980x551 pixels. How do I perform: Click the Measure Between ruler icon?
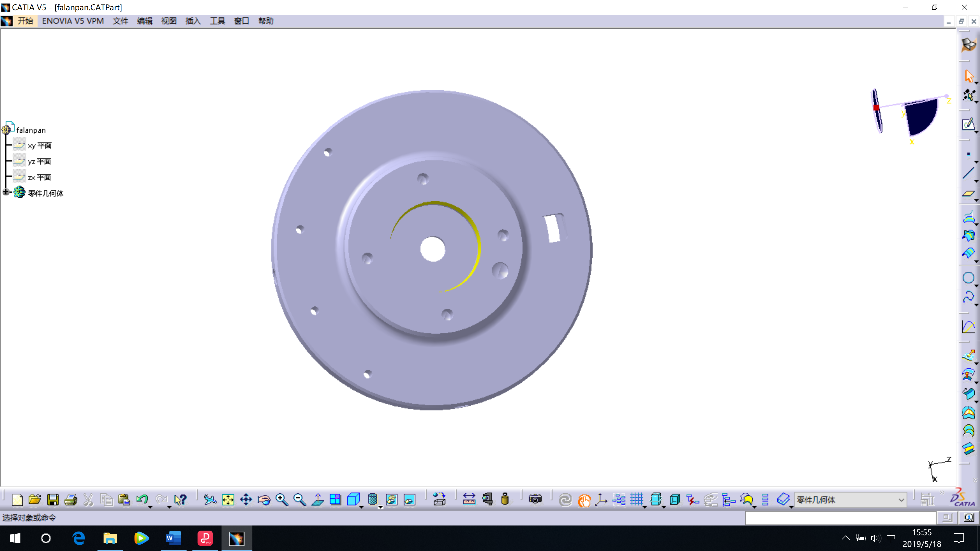click(469, 499)
